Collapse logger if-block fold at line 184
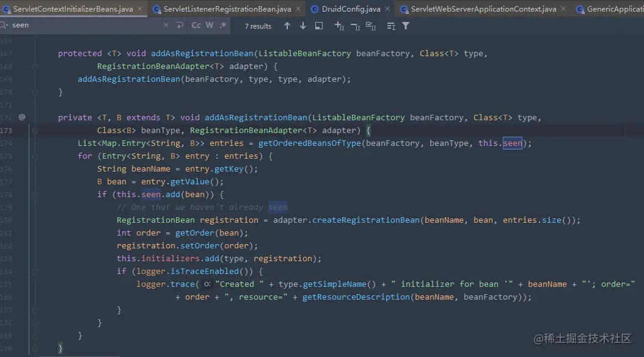 click(x=35, y=271)
